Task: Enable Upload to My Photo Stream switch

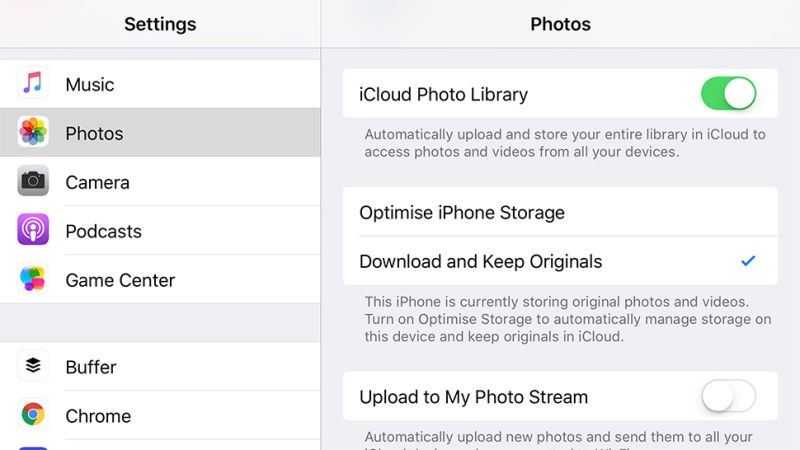Action: [x=728, y=397]
